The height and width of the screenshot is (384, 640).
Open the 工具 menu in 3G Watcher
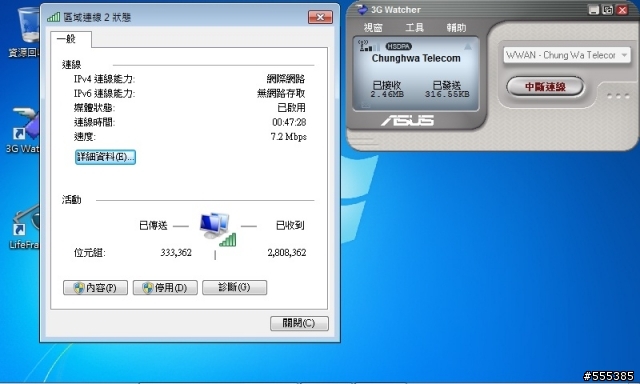[x=414, y=28]
